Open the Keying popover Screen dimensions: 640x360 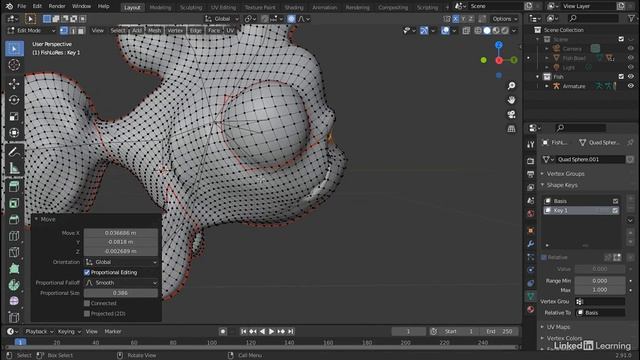click(69, 331)
